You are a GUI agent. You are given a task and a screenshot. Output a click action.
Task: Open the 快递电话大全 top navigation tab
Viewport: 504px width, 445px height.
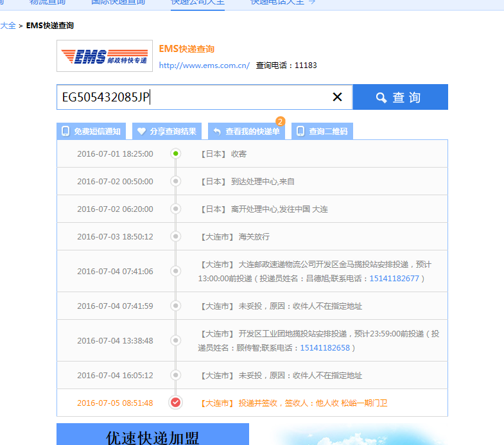[x=277, y=3]
